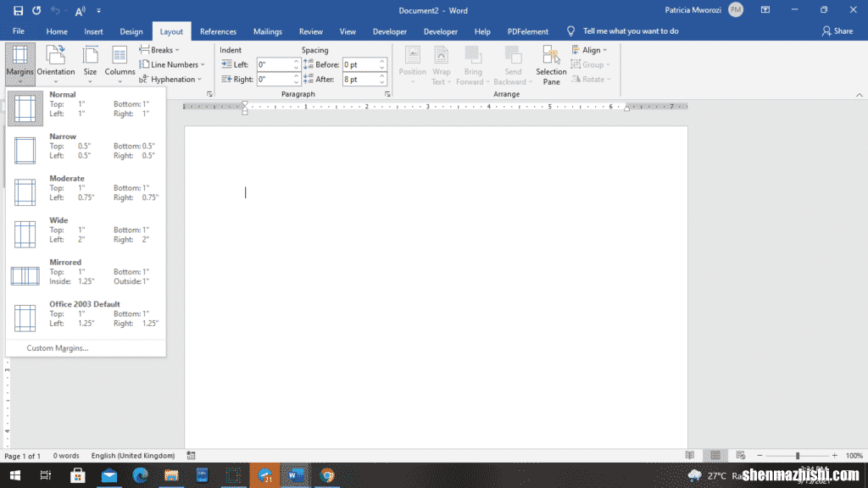Click the Redo/Repeat icon in title bar
This screenshot has width=868, height=488.
(36, 10)
